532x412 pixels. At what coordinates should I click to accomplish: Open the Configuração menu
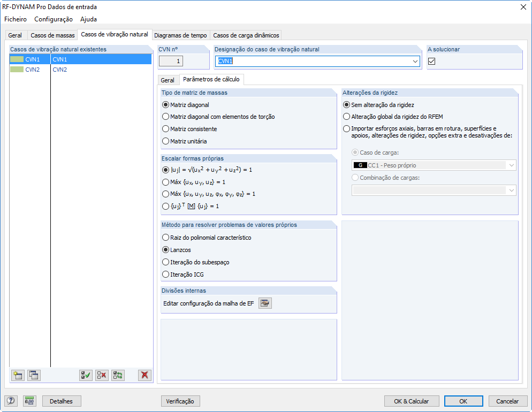pos(54,19)
